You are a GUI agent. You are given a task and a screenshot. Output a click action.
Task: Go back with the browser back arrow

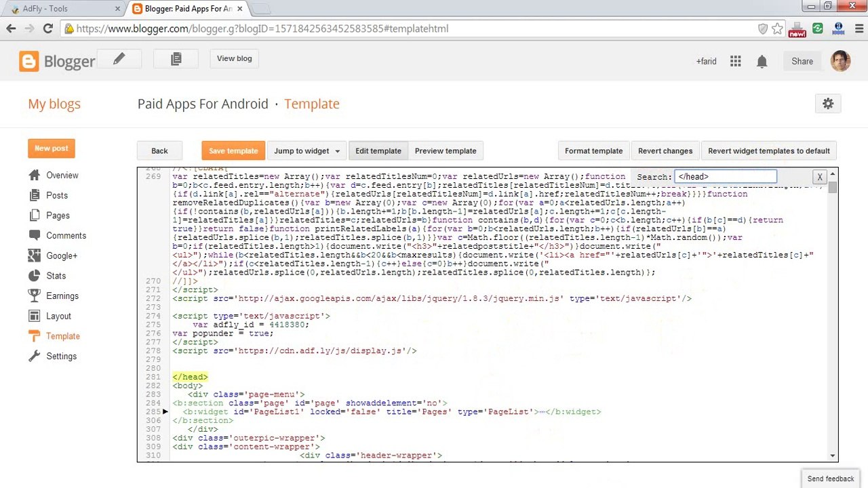(x=11, y=28)
